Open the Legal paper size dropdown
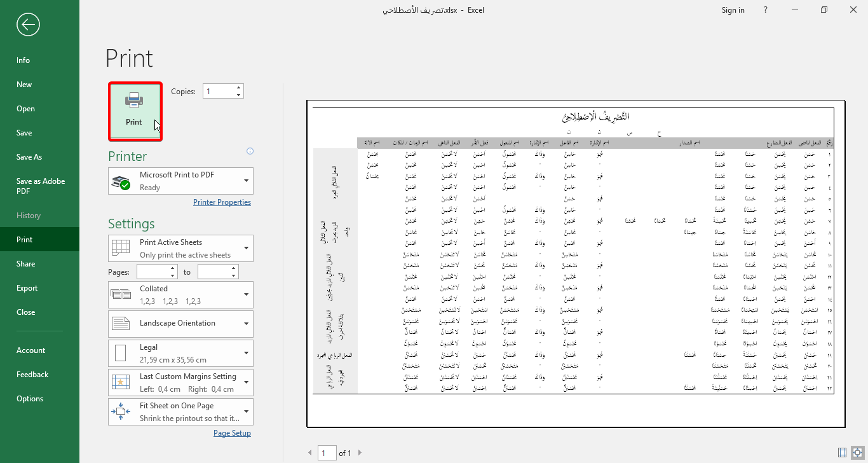The width and height of the screenshot is (868, 463). (247, 353)
